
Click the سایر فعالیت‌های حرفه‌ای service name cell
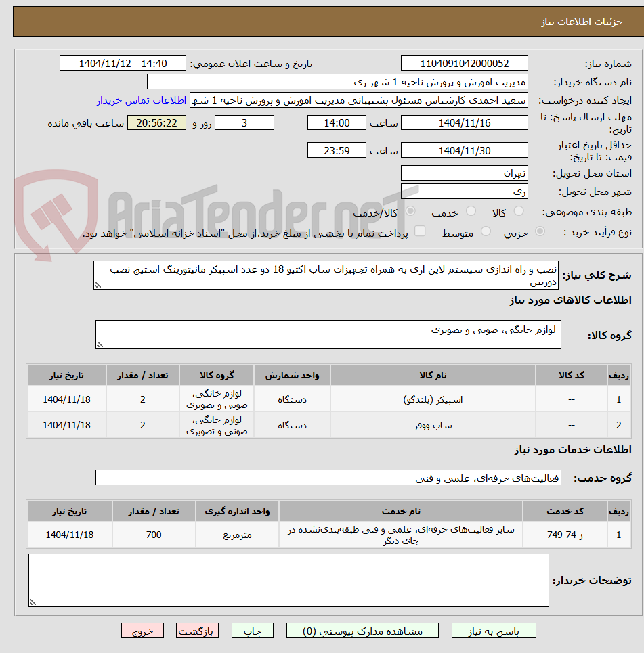pos(401,535)
